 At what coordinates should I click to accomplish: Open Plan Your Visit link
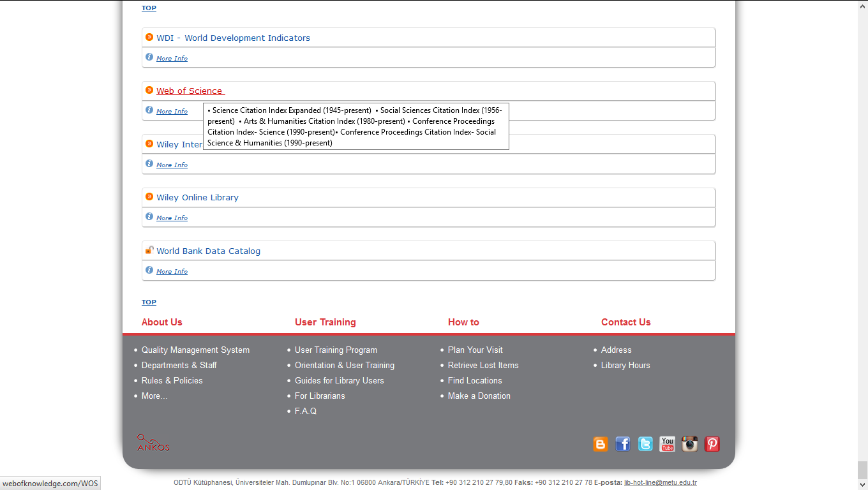coord(475,350)
